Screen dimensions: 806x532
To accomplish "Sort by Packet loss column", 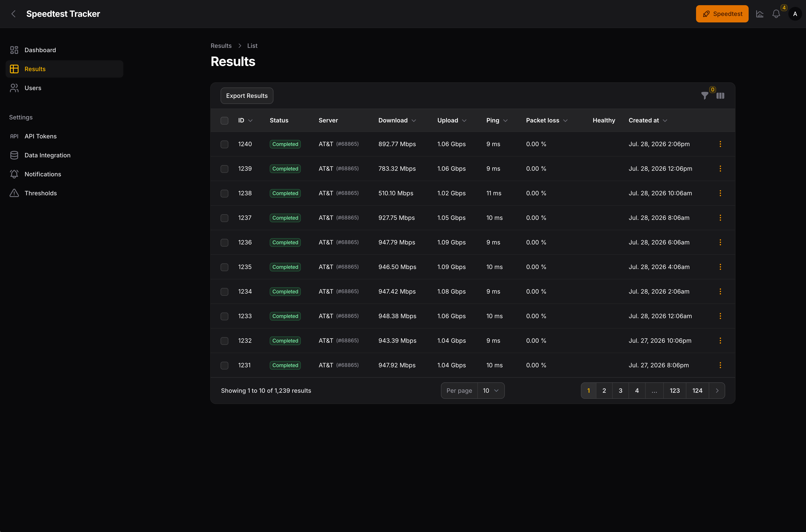I will 547,120.
